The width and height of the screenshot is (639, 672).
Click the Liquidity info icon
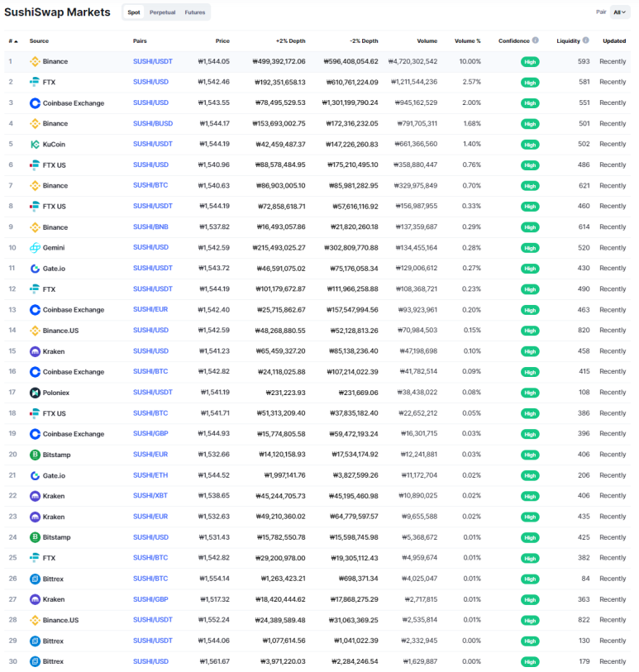(x=586, y=41)
